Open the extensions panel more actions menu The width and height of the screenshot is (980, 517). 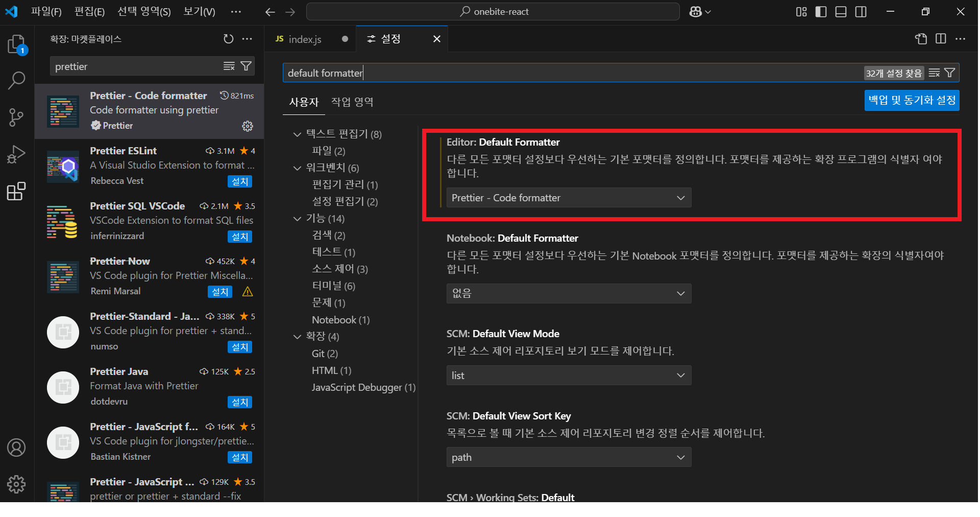click(248, 39)
